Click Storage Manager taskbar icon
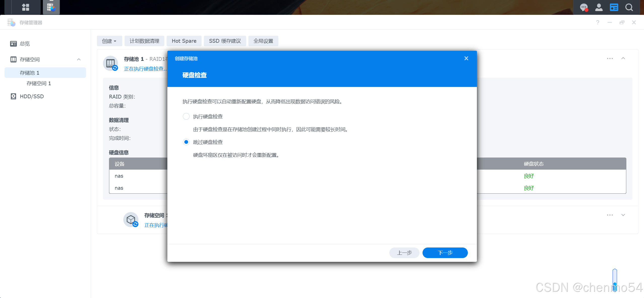 point(51,7)
